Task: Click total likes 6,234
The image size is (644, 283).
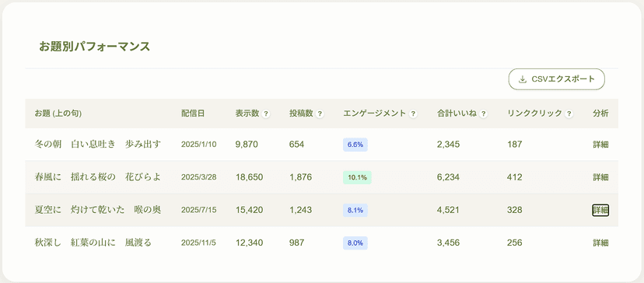Action: pyautogui.click(x=449, y=177)
